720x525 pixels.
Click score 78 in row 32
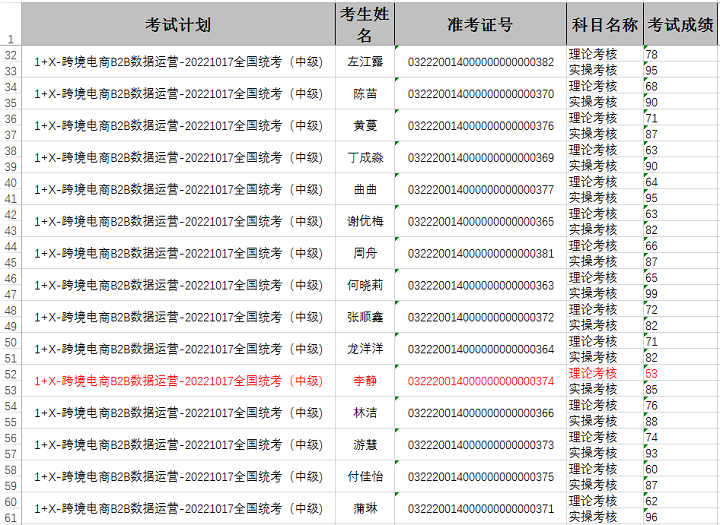point(680,54)
